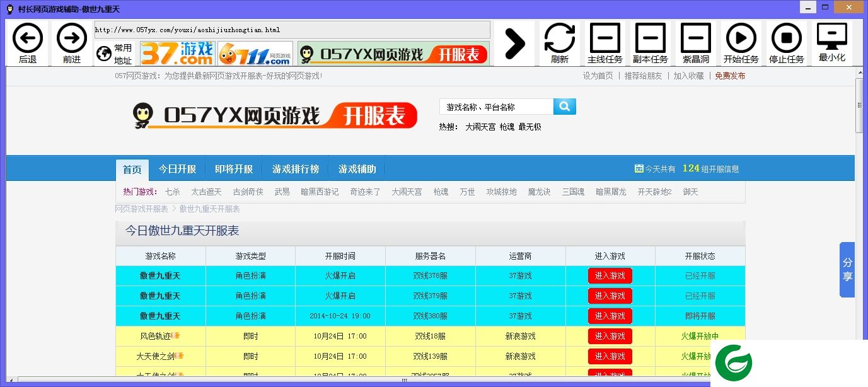Click breadcrumb 网页游戏开服表
The height and width of the screenshot is (387, 868).
(142, 209)
